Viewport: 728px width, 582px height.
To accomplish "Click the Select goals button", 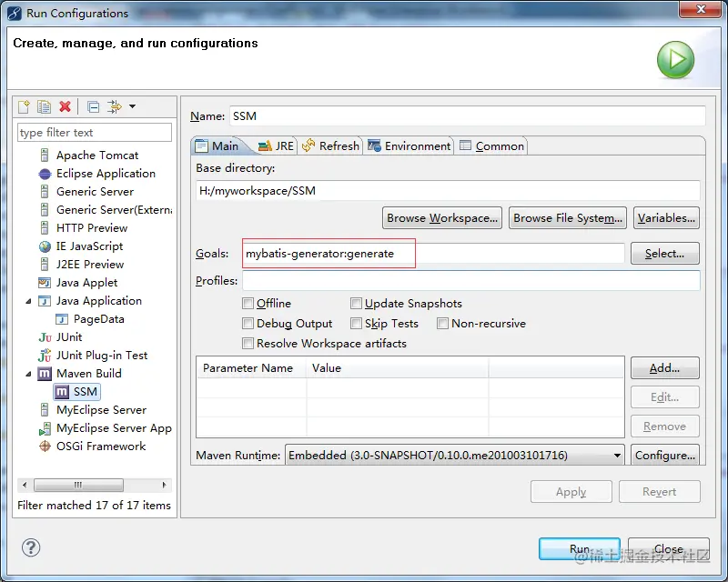I will point(665,254).
